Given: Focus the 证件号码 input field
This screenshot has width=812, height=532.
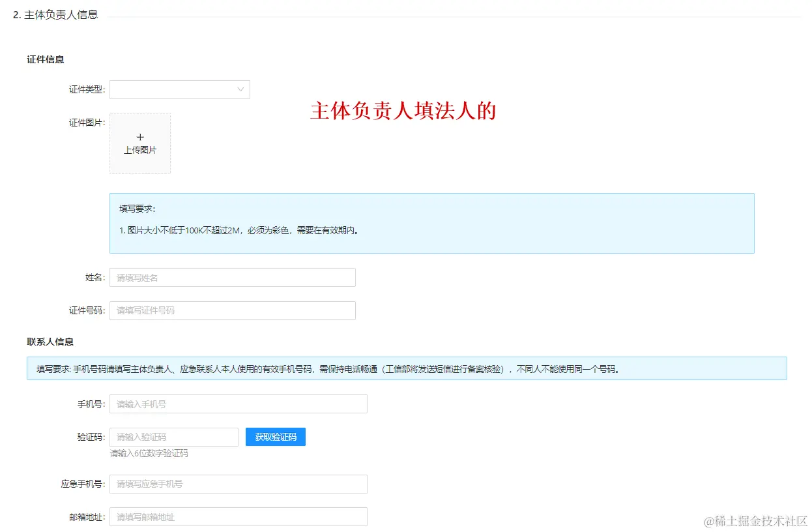Looking at the screenshot, I should pos(233,310).
